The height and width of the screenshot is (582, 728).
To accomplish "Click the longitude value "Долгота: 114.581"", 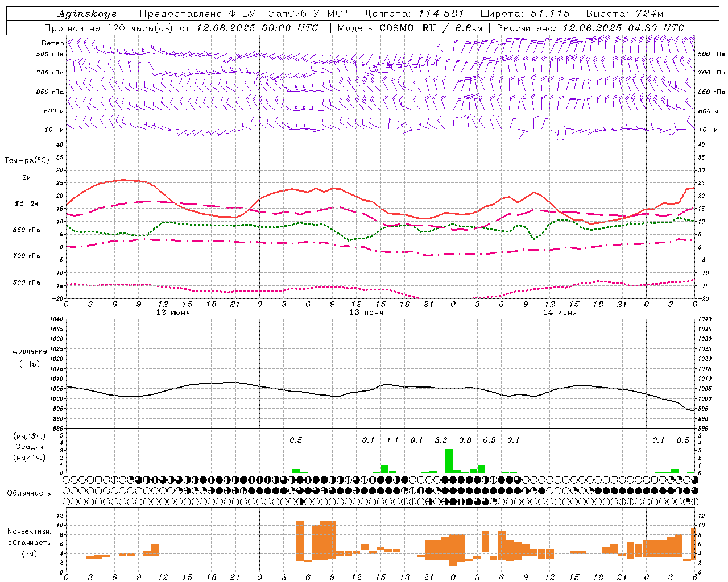I will [x=413, y=14].
